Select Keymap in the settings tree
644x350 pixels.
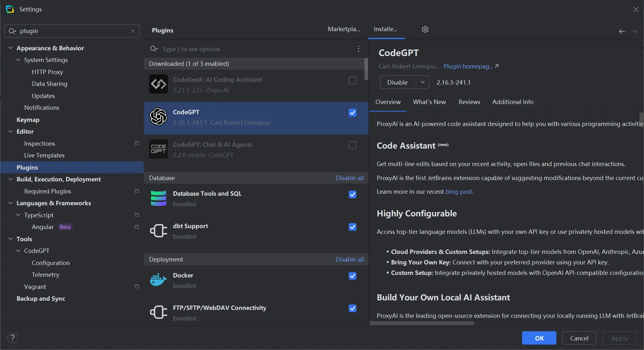pos(28,120)
